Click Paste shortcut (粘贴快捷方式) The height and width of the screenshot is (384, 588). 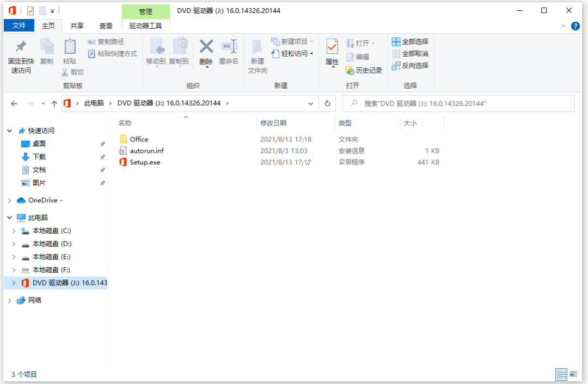113,53
